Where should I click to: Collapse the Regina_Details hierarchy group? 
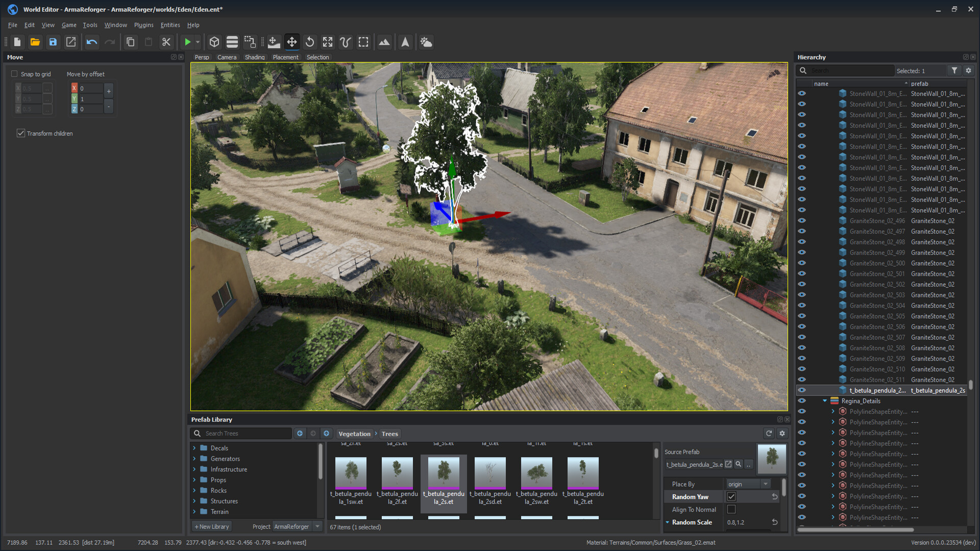(825, 400)
